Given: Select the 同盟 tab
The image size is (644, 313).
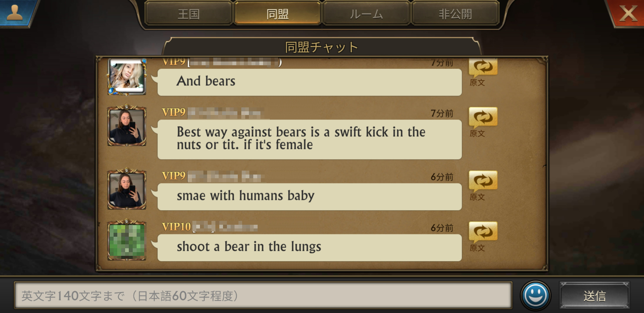Looking at the screenshot, I should [277, 13].
